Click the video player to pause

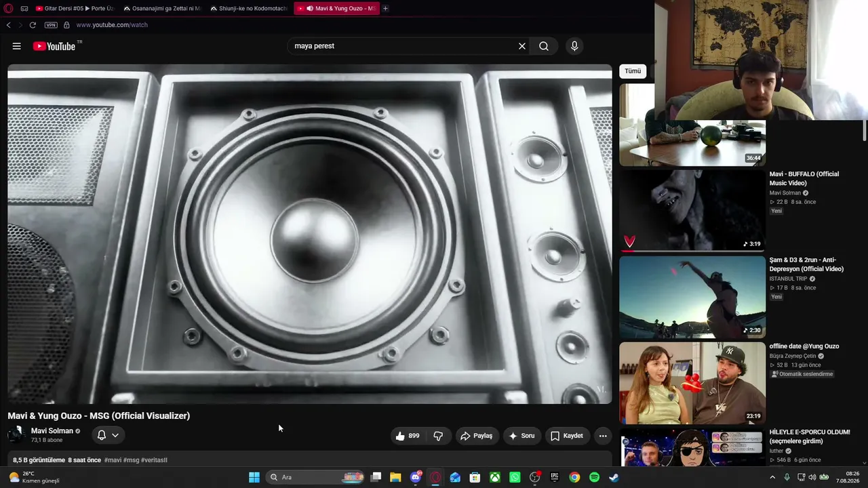click(310, 234)
